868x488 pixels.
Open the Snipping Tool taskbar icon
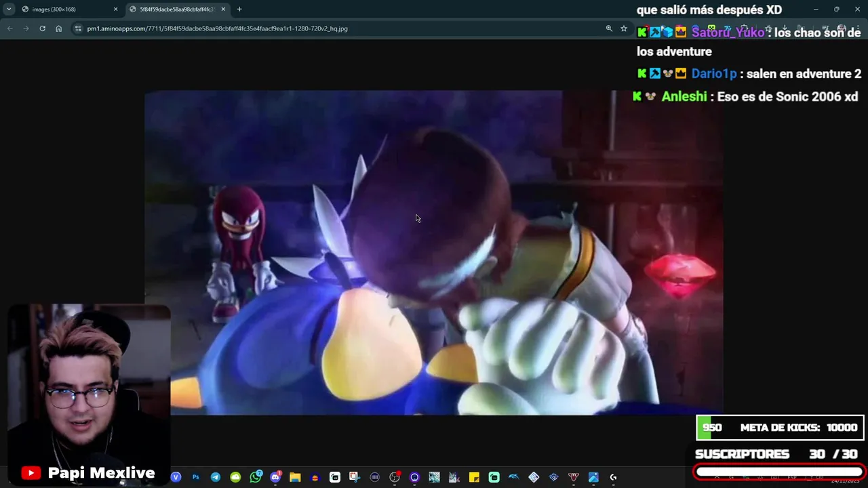(x=355, y=477)
